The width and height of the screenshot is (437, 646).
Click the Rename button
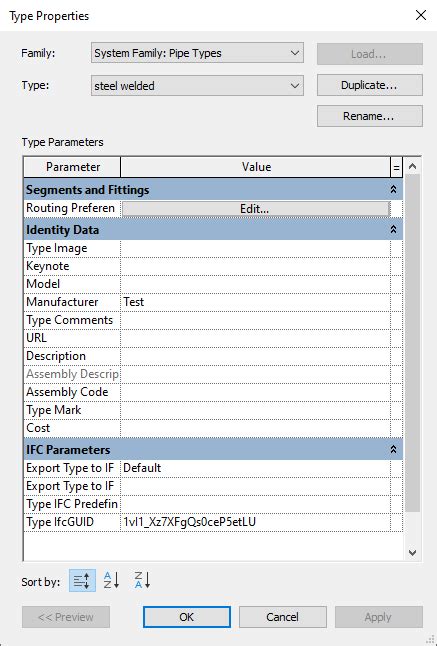coord(370,116)
